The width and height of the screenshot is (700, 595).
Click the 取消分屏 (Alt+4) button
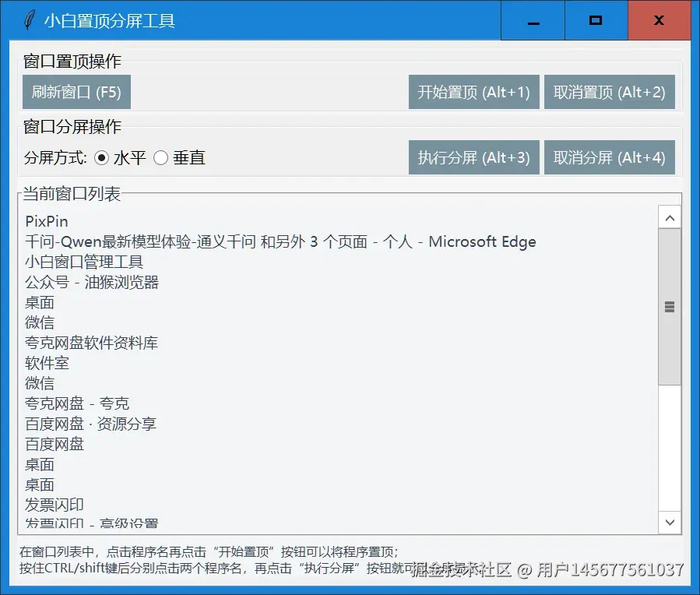609,157
